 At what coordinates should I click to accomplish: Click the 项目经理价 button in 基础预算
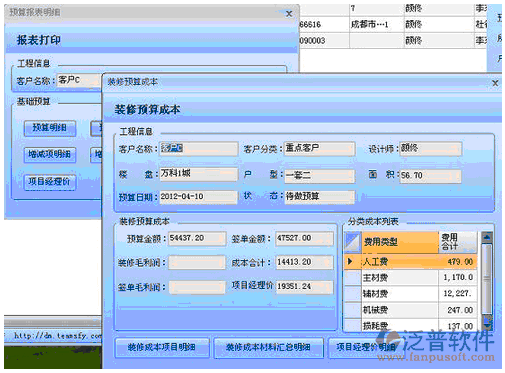click(50, 182)
